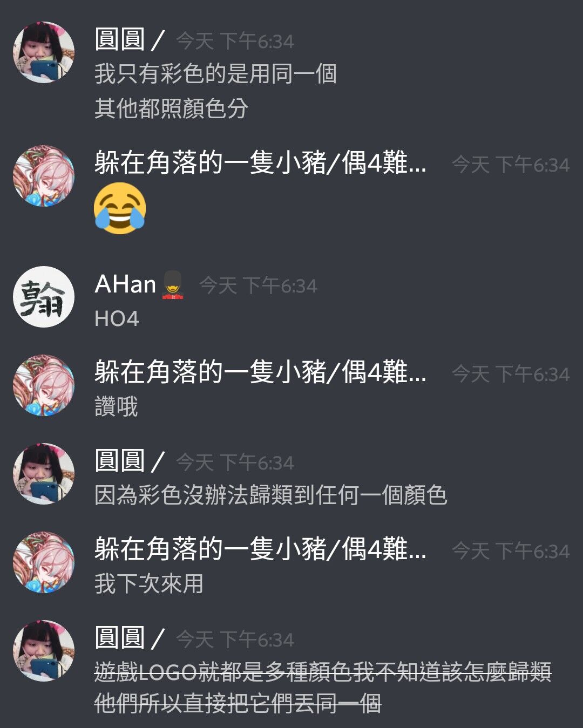Tap timestamp 今天 下午6:34 beside AHan

click(258, 285)
